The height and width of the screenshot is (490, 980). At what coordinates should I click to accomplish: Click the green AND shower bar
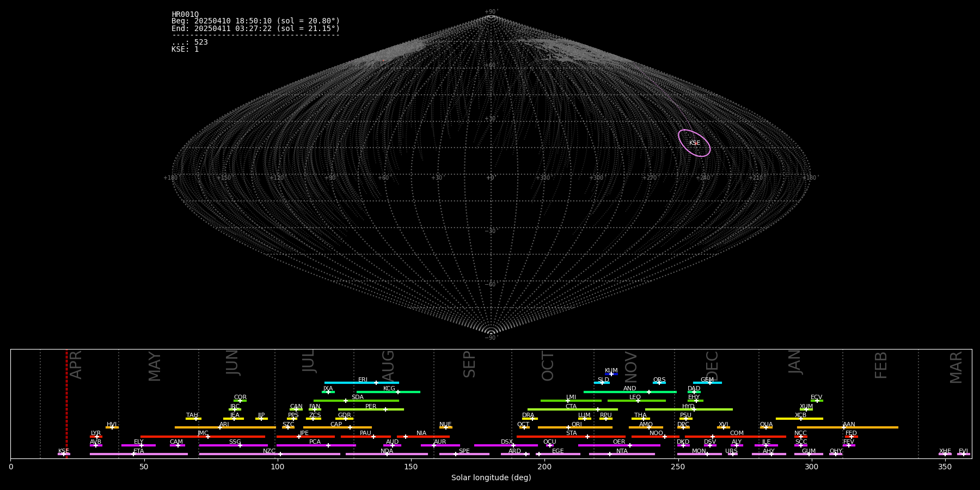tap(630, 391)
